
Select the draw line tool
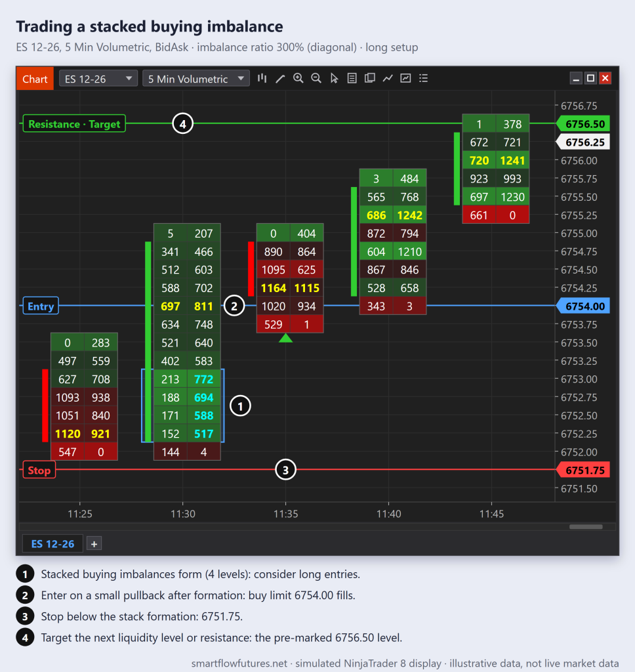(280, 79)
